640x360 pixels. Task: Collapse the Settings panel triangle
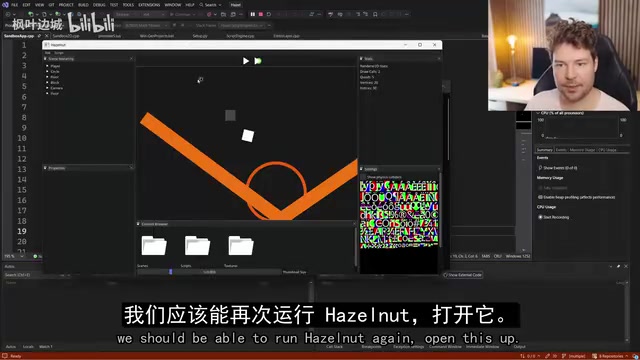pyautogui.click(x=361, y=169)
